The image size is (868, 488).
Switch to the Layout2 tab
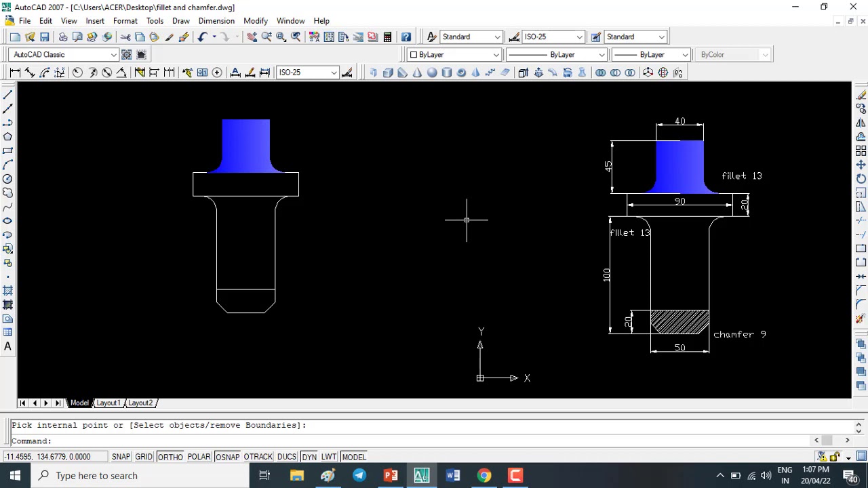tap(140, 403)
